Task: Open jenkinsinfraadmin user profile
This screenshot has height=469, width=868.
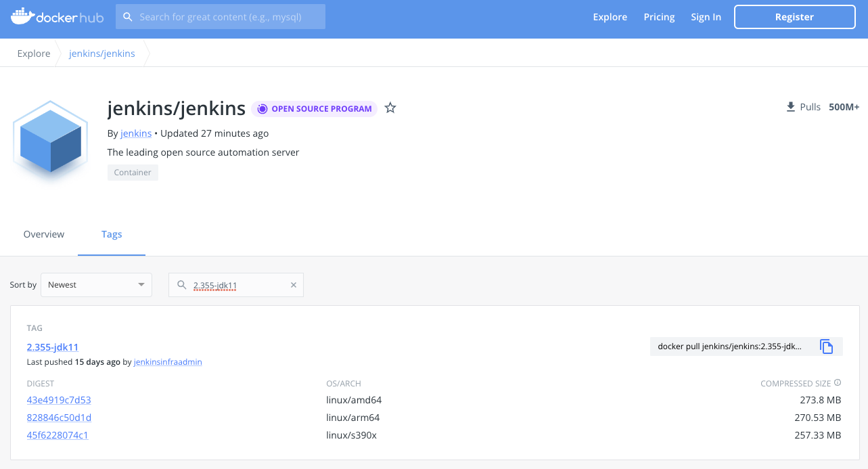Action: click(x=168, y=362)
